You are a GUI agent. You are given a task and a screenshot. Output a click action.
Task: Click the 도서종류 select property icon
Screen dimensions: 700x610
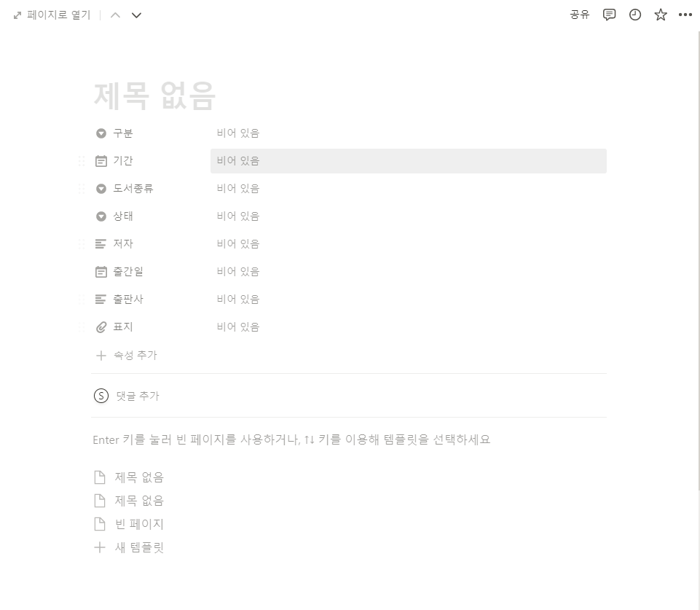101,189
